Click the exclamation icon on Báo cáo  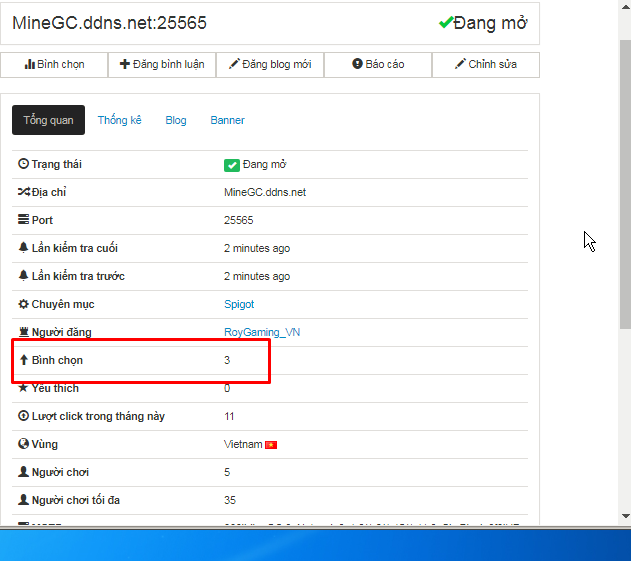[x=357, y=64]
